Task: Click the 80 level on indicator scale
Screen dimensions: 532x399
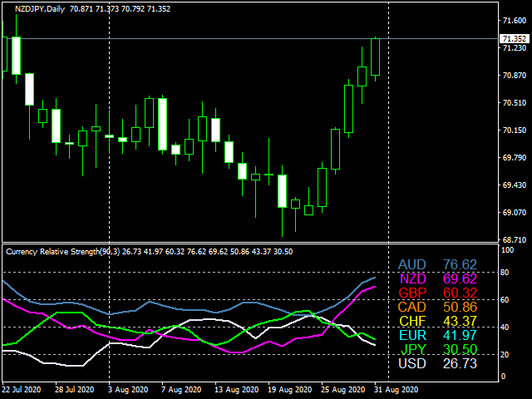Action: 505,273
